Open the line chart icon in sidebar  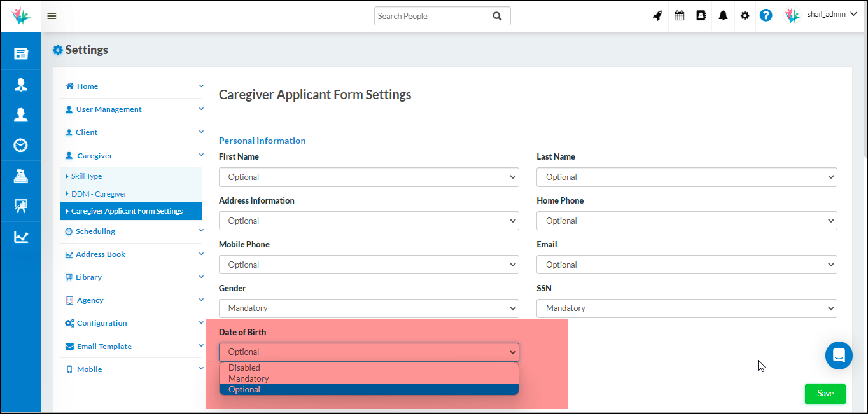pos(21,237)
